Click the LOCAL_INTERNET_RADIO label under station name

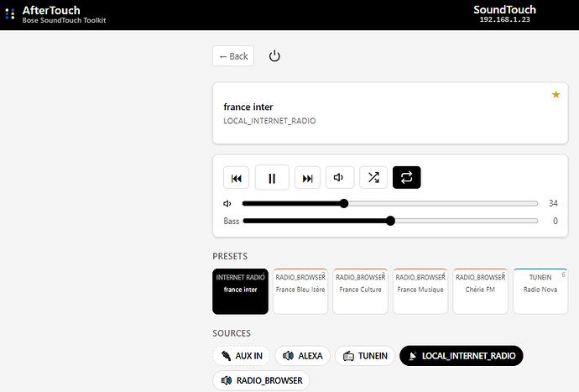269,121
